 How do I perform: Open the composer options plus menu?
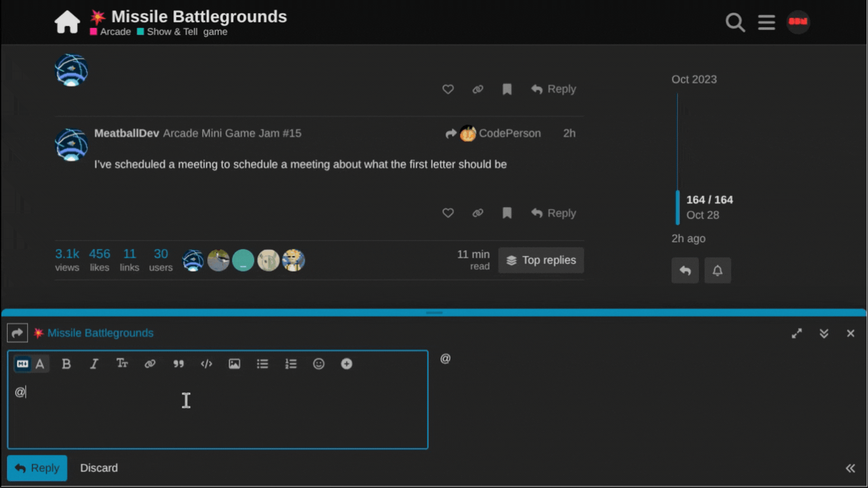(x=347, y=364)
